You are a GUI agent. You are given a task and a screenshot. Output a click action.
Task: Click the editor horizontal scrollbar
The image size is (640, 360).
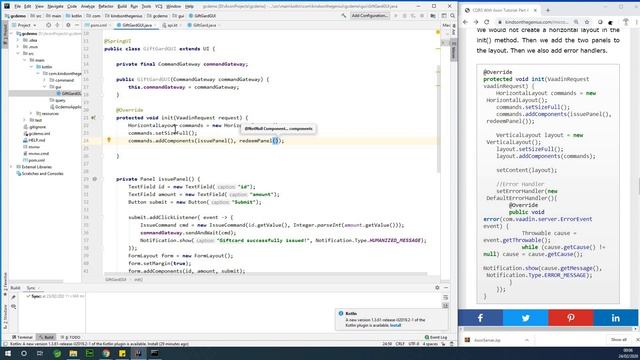click(x=265, y=275)
